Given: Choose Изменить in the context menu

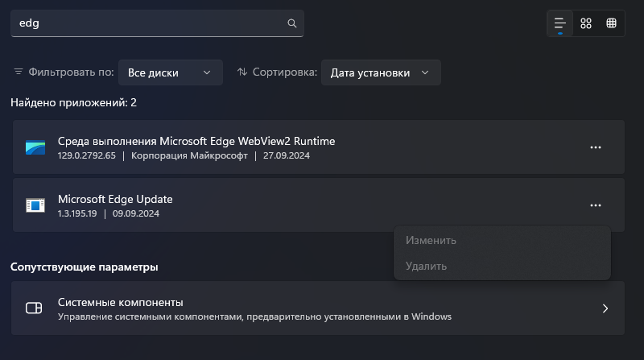Looking at the screenshot, I should 431,240.
